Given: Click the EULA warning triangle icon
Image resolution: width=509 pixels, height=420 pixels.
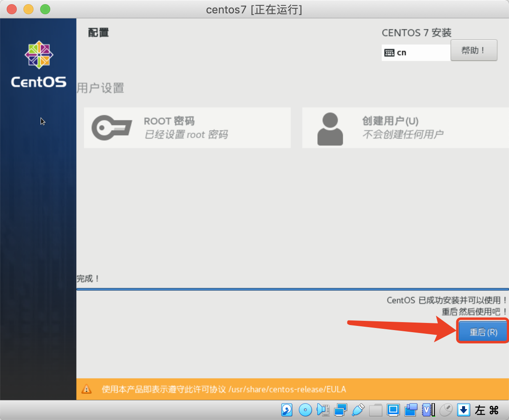Looking at the screenshot, I should (x=86, y=389).
